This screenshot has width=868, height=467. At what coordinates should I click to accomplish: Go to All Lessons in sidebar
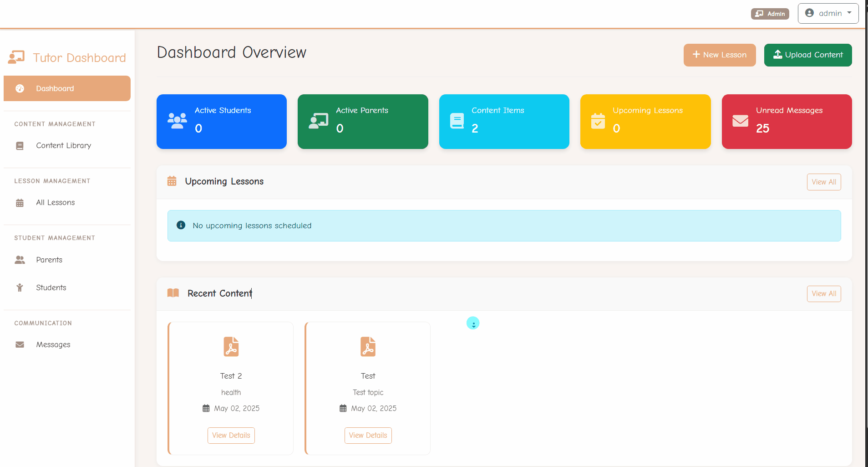click(x=55, y=202)
